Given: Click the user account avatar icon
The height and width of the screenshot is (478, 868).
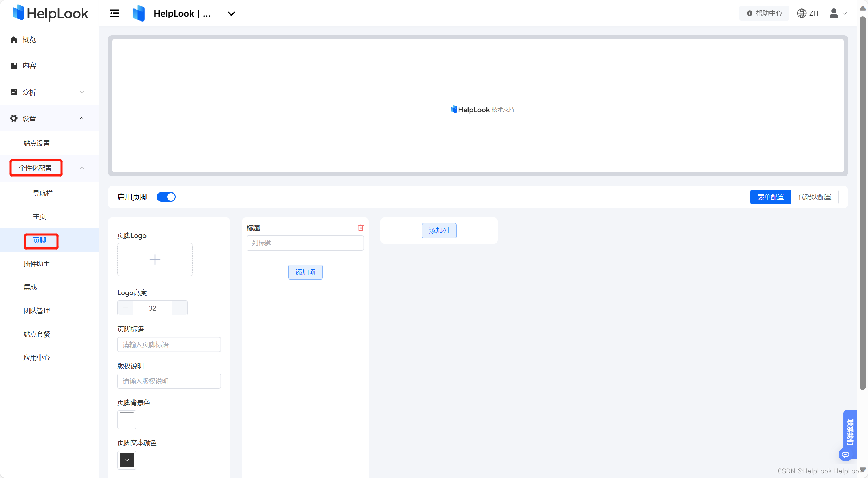Looking at the screenshot, I should click(833, 13).
